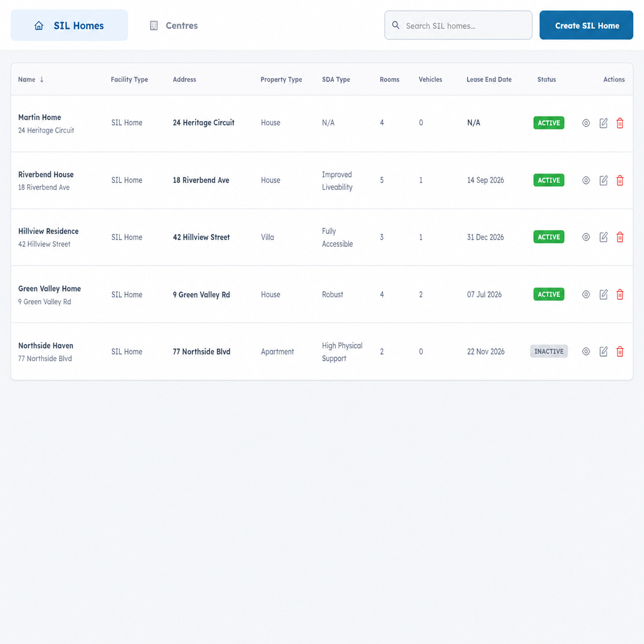Screen dimensions: 644x644
Task: Click the Facility Type column header
Action: click(x=129, y=80)
